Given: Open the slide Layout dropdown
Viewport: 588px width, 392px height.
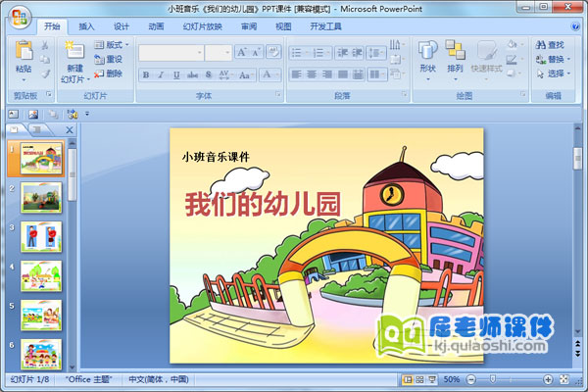Looking at the screenshot, I should click(112, 45).
